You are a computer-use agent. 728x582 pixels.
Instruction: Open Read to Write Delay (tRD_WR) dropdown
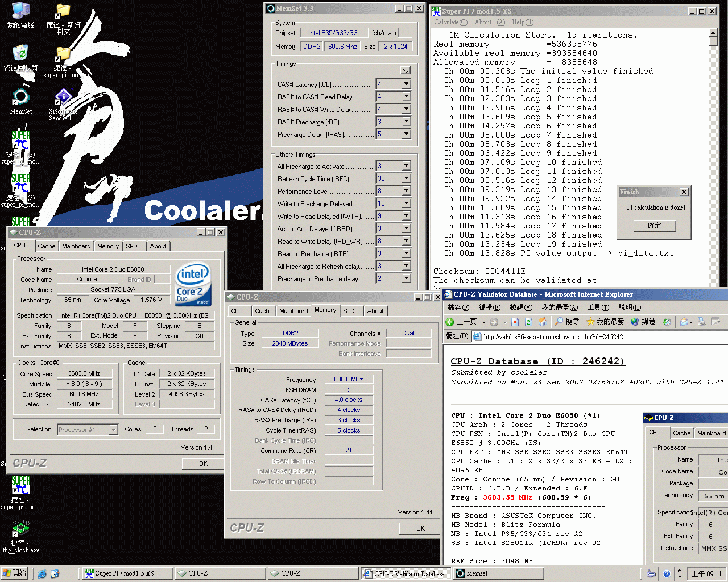tap(406, 241)
